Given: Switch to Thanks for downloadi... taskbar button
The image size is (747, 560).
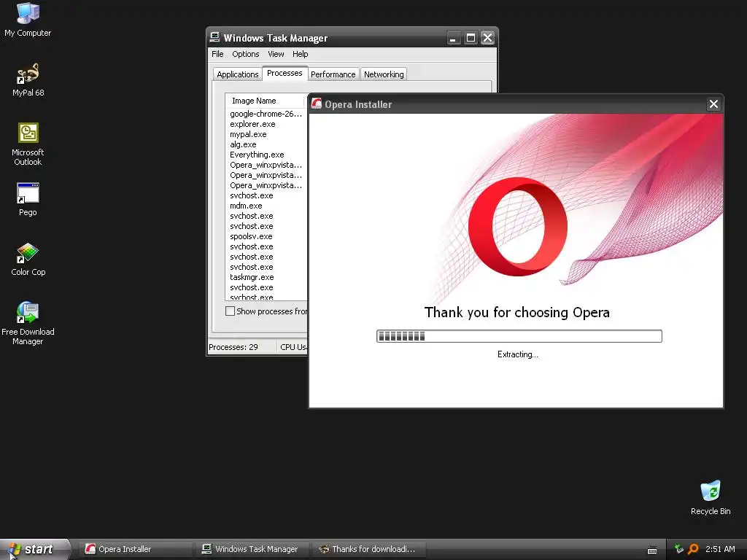Looking at the screenshot, I should [368, 549].
